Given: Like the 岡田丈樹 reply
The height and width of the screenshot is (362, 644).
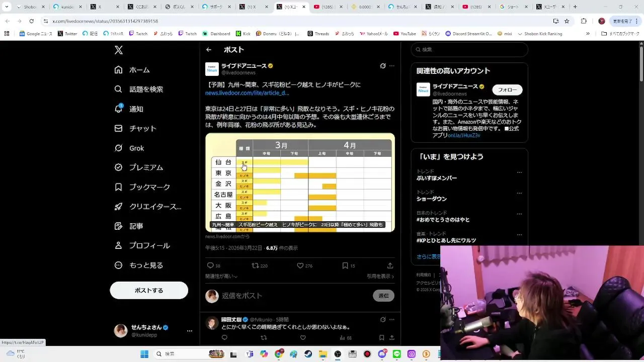Looking at the screenshot, I should tap(303, 338).
